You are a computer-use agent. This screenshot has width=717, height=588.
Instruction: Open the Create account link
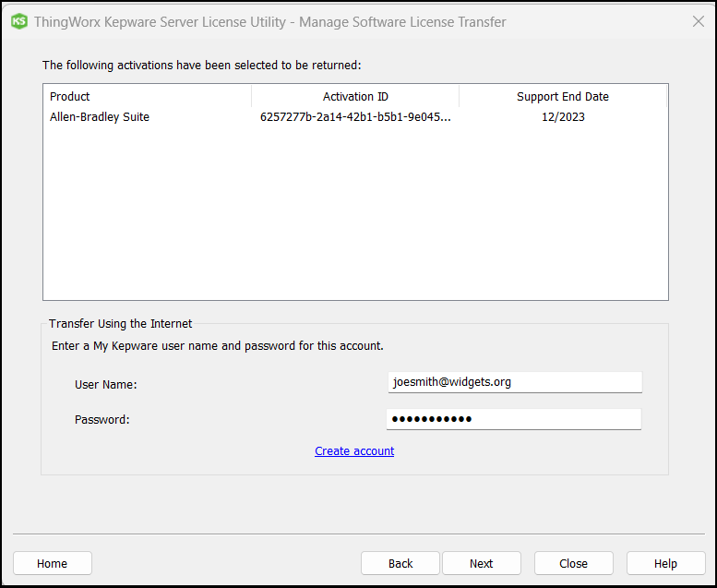tap(354, 451)
